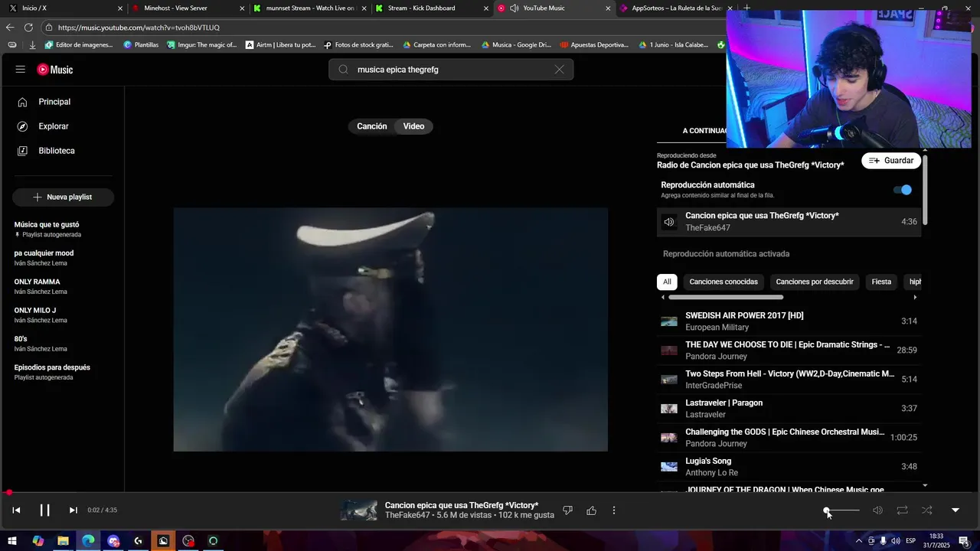
Task: Adjust the volume slider
Action: (842, 510)
